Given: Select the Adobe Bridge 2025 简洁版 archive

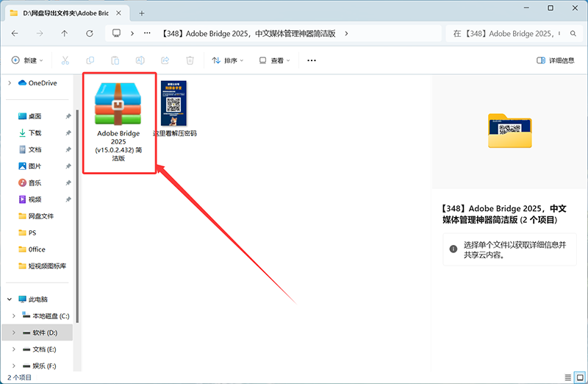Looking at the screenshot, I should point(118,122).
